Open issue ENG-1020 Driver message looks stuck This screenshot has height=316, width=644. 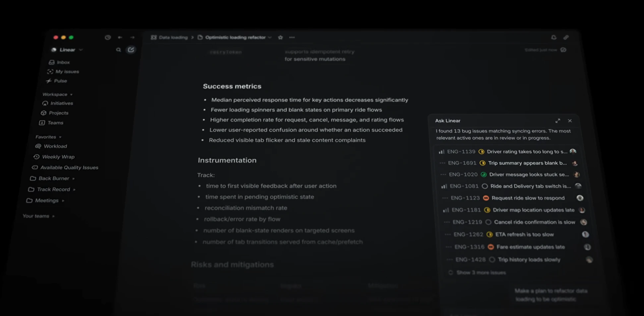tap(510, 174)
